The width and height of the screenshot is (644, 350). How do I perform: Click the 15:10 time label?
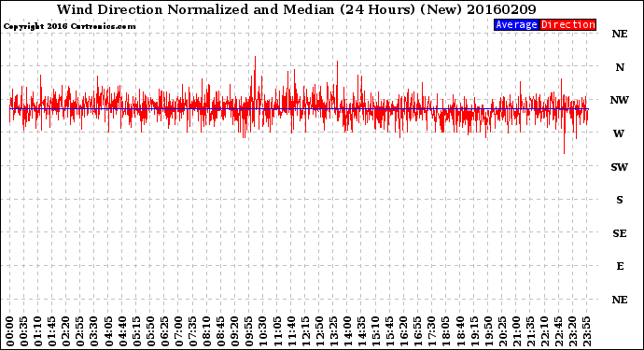pyautogui.click(x=376, y=331)
